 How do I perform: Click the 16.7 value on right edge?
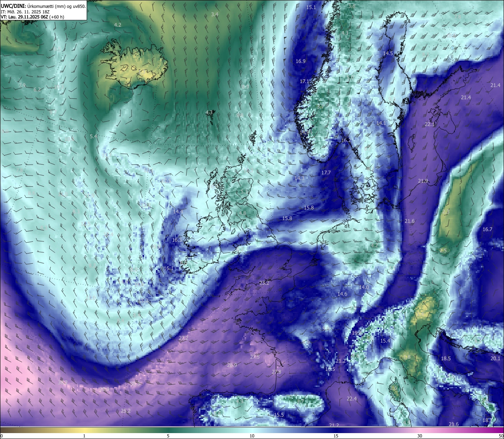[x=487, y=229]
